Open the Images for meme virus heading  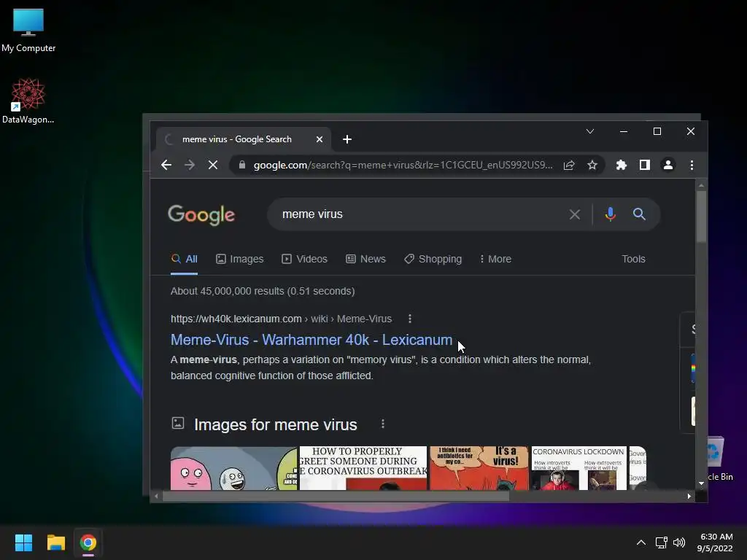coord(275,424)
